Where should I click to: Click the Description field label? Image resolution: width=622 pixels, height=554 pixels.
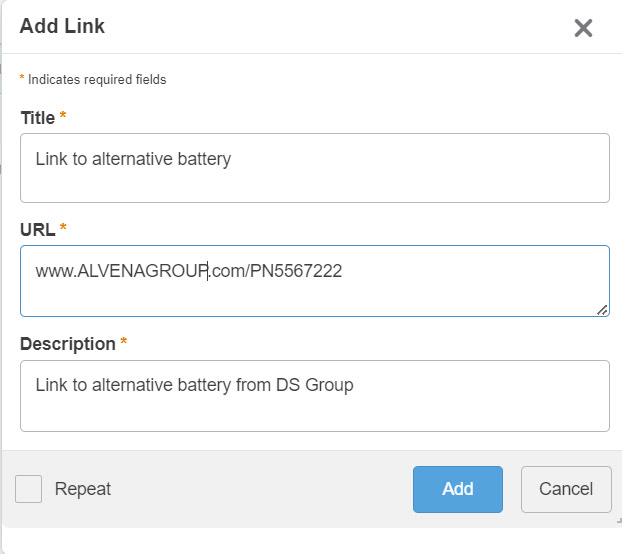click(68, 344)
